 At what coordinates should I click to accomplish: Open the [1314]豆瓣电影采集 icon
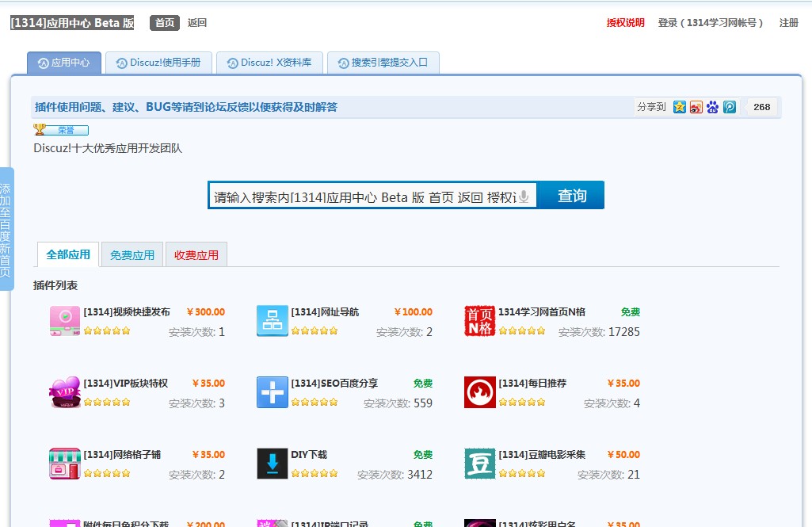[479, 464]
